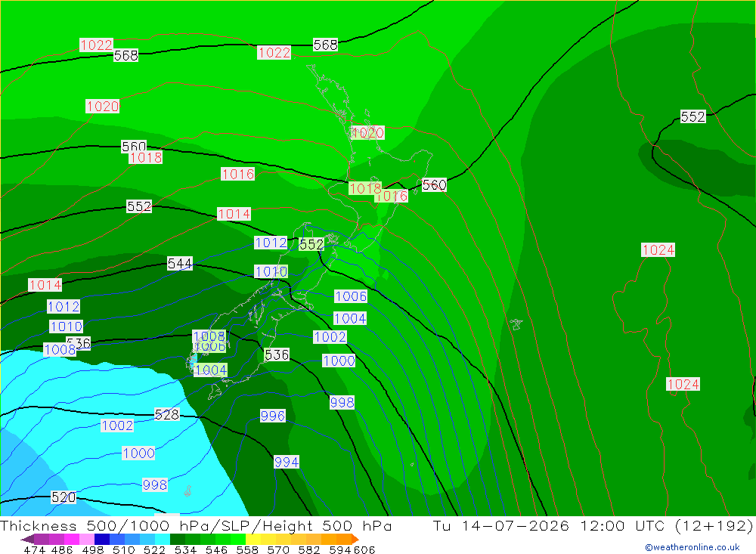Screen dimensions: 756x554
Task: Click the legend value 510
Action: click(124, 549)
